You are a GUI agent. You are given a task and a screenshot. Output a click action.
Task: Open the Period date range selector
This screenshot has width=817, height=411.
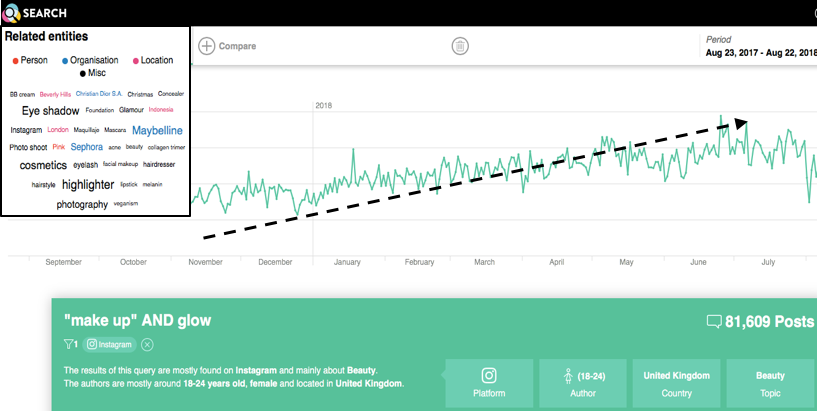(x=760, y=46)
